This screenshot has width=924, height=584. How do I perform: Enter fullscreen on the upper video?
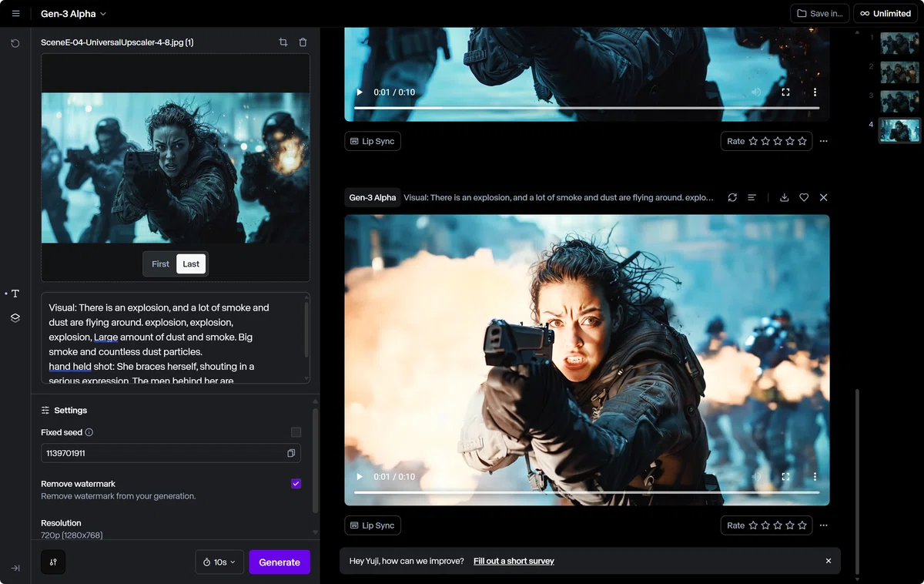785,92
